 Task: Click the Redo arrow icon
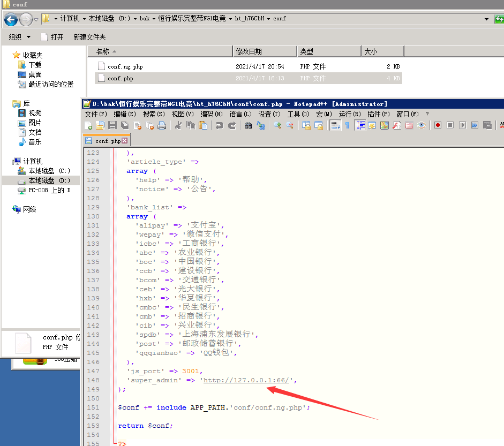[232, 125]
